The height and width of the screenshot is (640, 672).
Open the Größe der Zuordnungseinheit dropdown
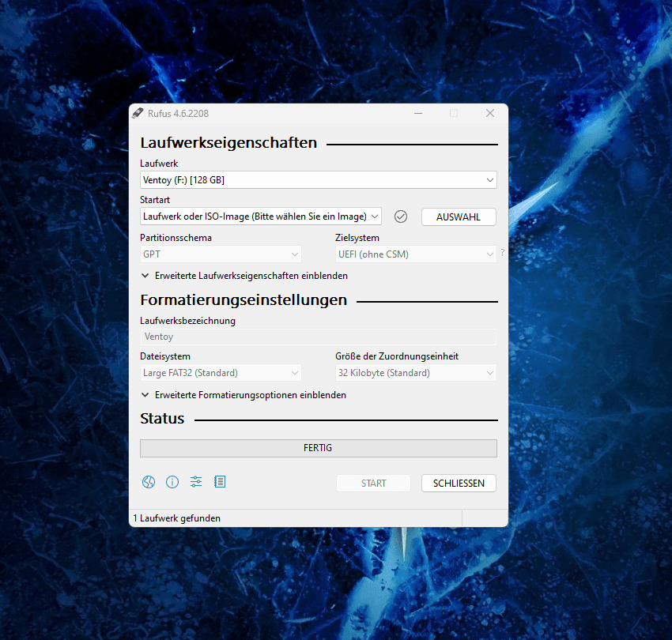(x=416, y=373)
